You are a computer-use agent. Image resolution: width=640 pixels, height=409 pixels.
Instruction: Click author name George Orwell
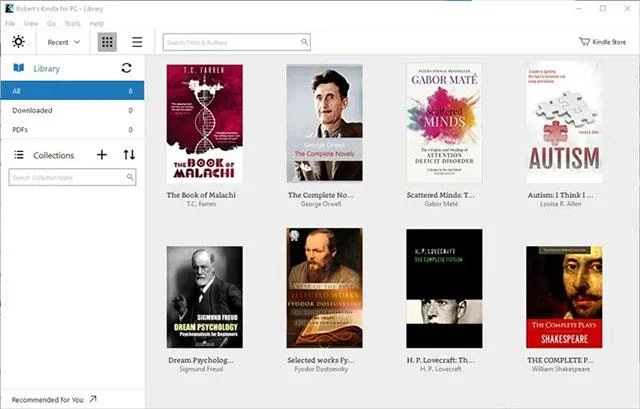(x=321, y=204)
